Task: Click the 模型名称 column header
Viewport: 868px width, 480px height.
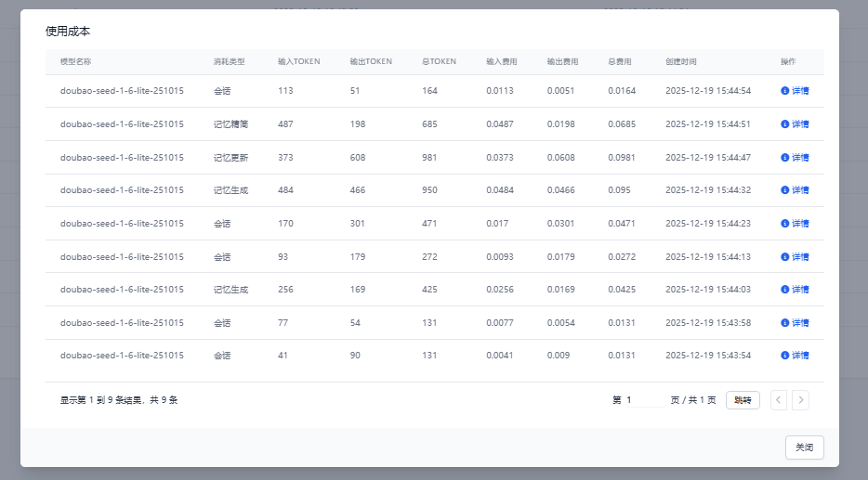Action: 76,61
